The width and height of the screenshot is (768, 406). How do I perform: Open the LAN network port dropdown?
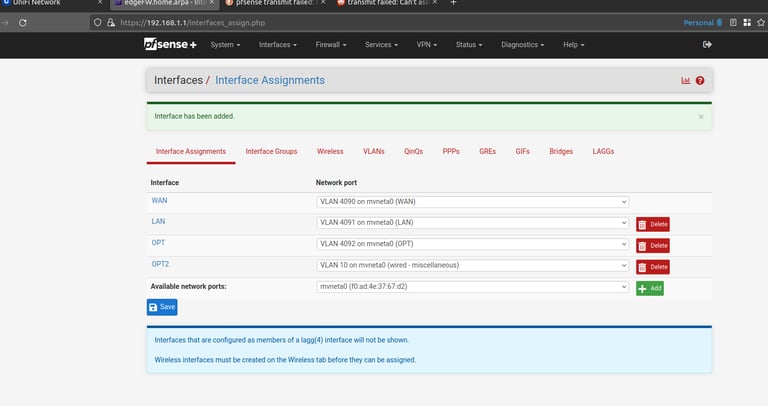point(473,223)
